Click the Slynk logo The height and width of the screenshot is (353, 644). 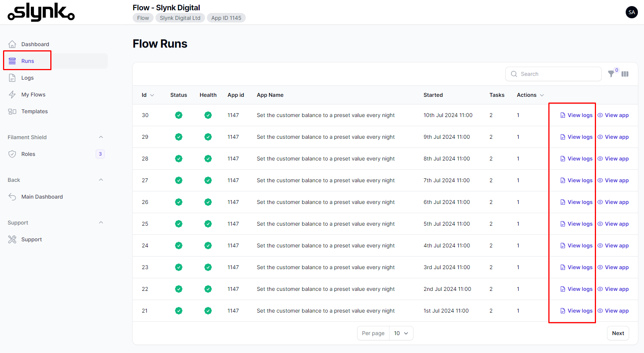(x=41, y=12)
